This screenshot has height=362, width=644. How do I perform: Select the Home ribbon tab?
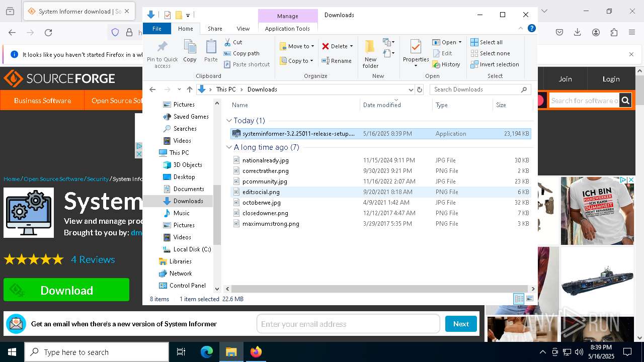coord(185,29)
